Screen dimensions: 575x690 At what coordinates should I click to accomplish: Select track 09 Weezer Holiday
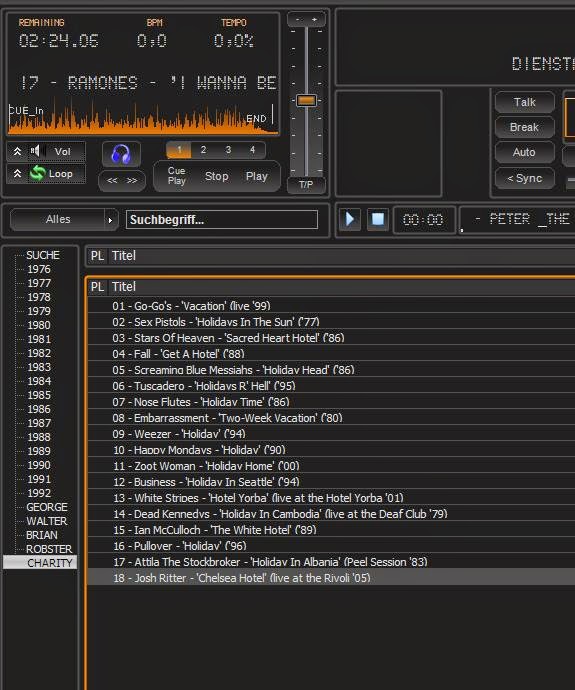tap(331, 434)
